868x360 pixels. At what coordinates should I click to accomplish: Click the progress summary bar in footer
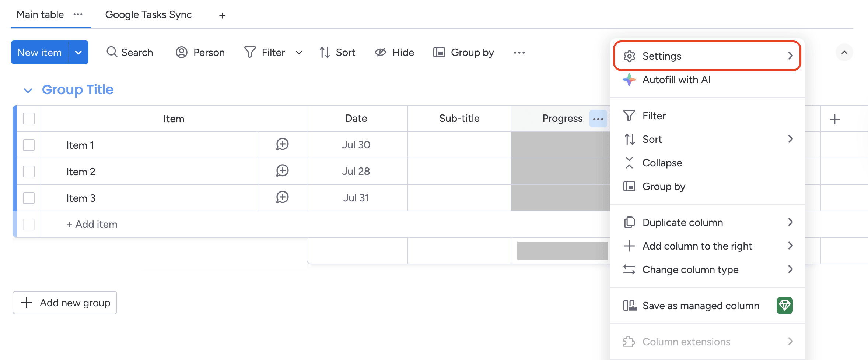click(562, 251)
